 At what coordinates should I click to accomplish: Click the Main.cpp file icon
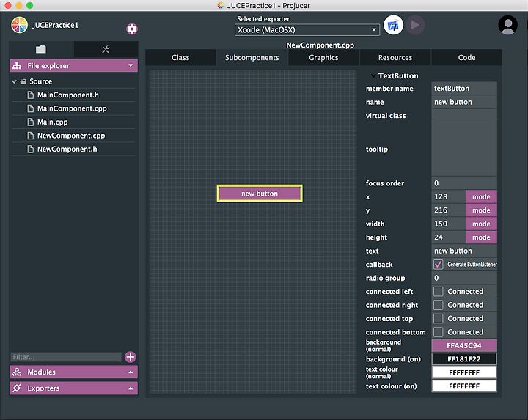click(31, 122)
